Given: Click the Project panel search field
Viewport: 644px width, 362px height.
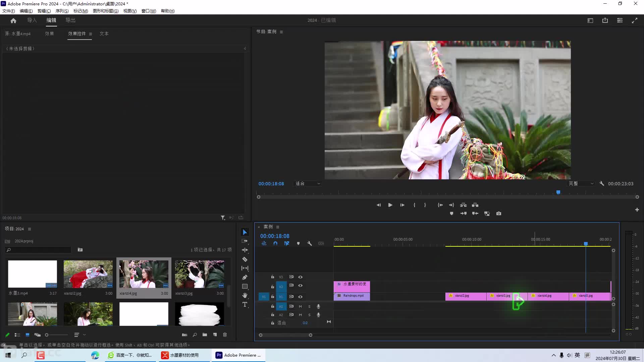Looking at the screenshot, I should click(38, 250).
